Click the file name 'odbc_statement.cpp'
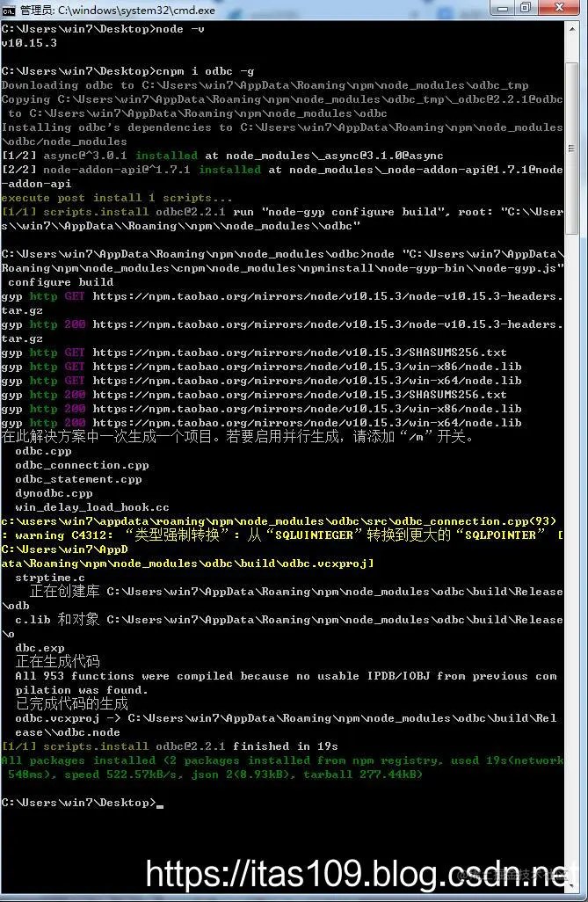 pyautogui.click(x=78, y=480)
